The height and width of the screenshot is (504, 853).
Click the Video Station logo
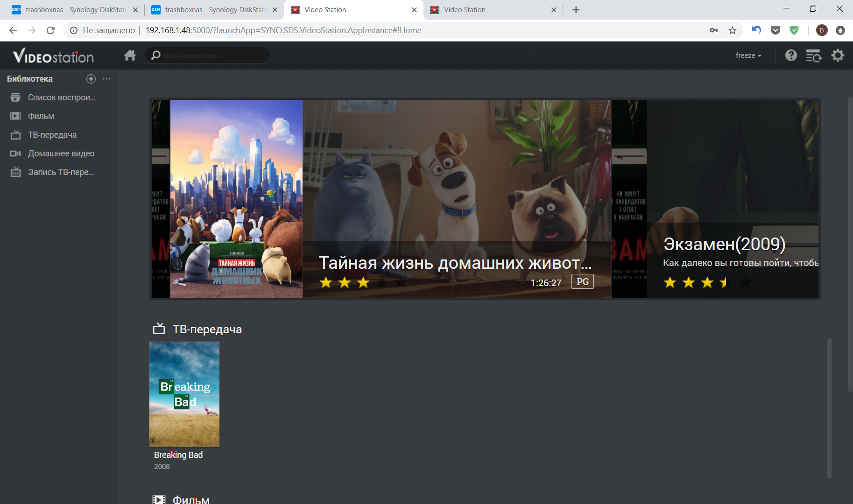pos(53,56)
